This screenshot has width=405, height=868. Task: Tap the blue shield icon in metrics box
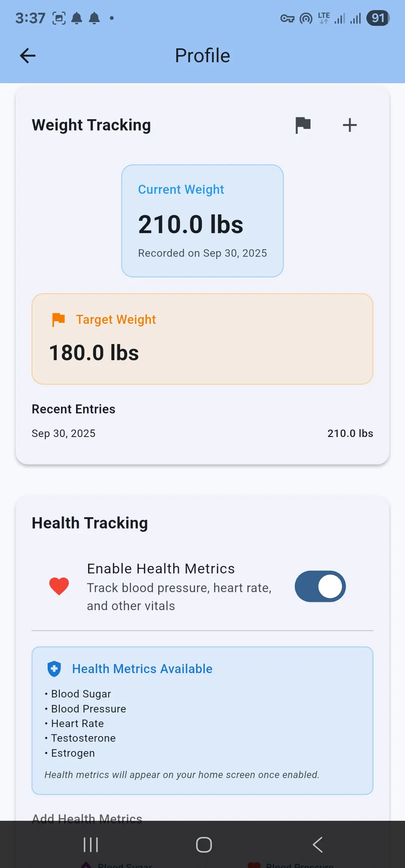[54, 669]
